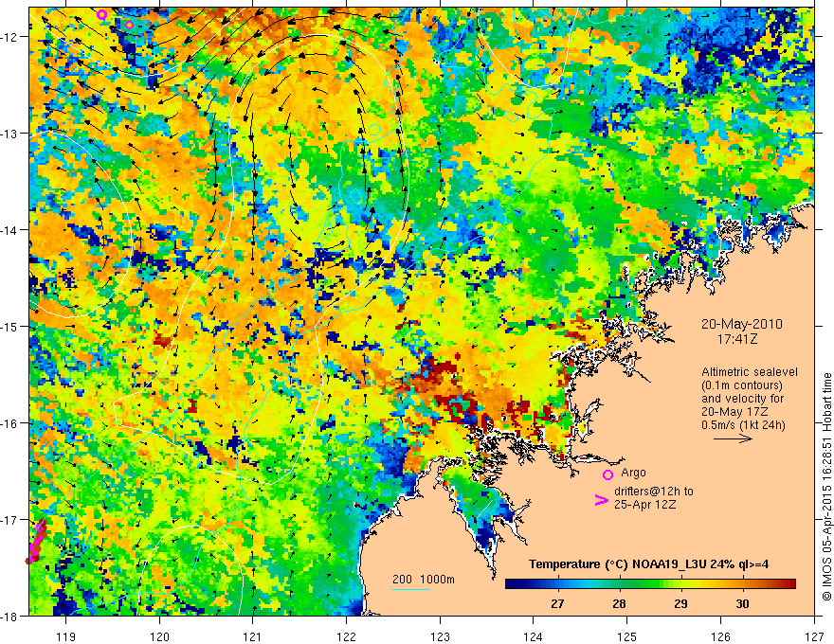Click the large magenta Argo float marker on map
This screenshot has width=834, height=644.
coord(102,15)
